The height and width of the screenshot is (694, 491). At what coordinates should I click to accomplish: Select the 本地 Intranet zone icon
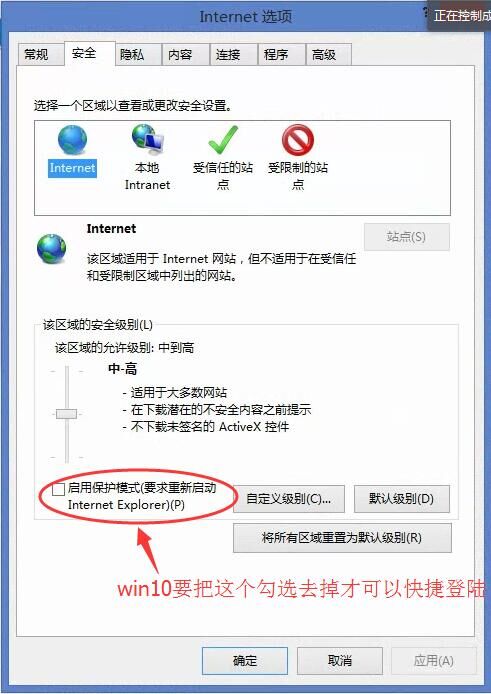(148, 139)
